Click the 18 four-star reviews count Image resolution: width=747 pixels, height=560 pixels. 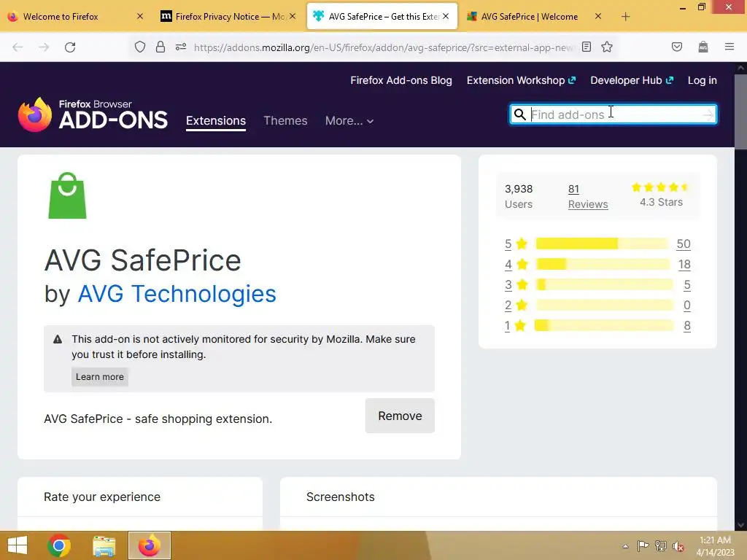[684, 264]
